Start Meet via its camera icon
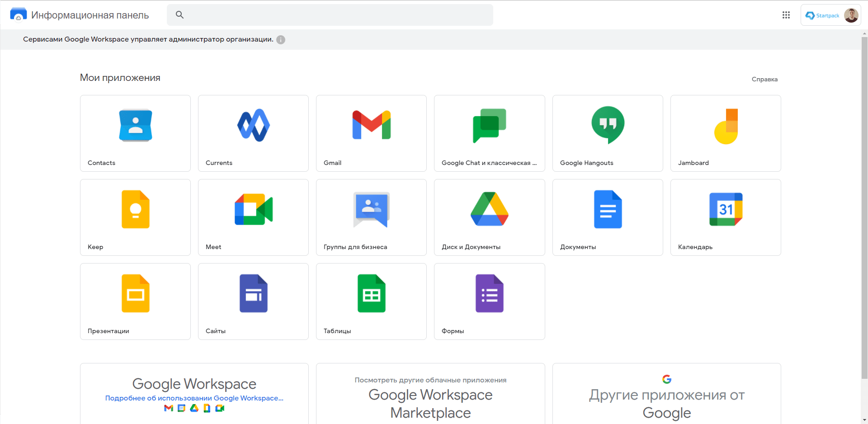Viewport: 868px width, 424px height. pyautogui.click(x=254, y=209)
